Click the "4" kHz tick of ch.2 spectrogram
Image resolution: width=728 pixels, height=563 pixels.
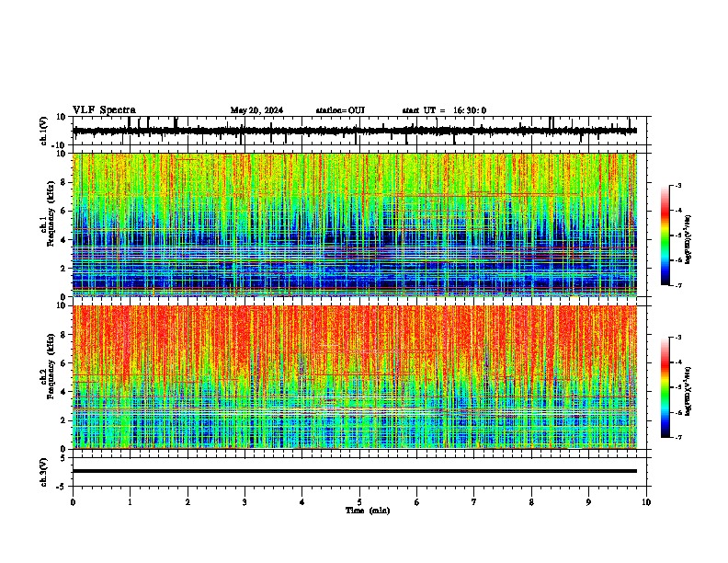pyautogui.click(x=63, y=392)
